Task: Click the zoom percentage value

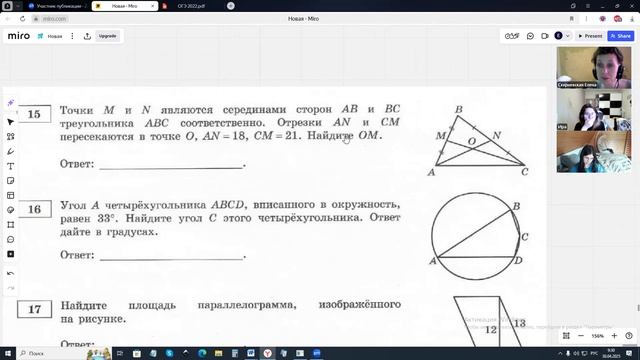Action: [598, 336]
